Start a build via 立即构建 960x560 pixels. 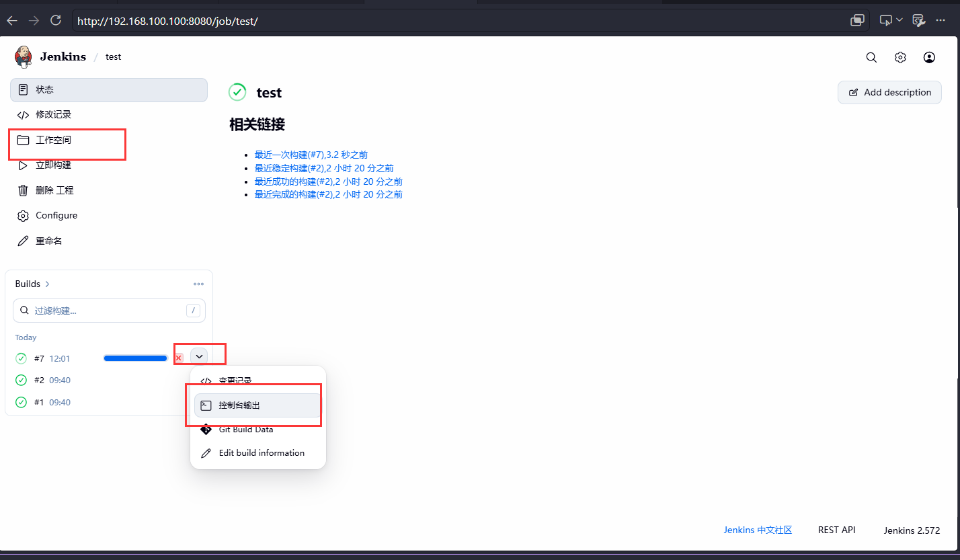click(x=109, y=165)
